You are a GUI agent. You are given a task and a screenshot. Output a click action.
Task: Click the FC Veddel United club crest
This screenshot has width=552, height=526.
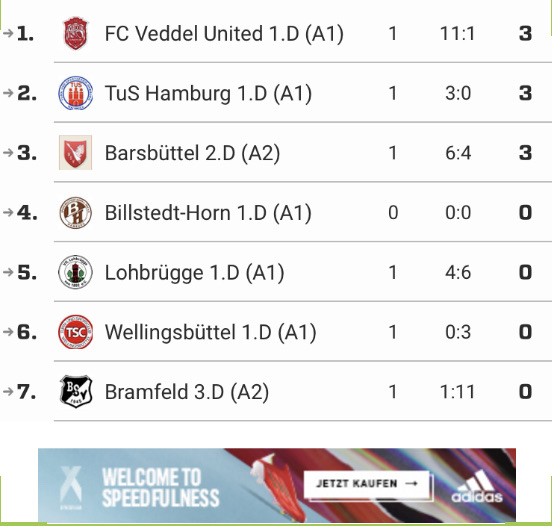coord(75,33)
